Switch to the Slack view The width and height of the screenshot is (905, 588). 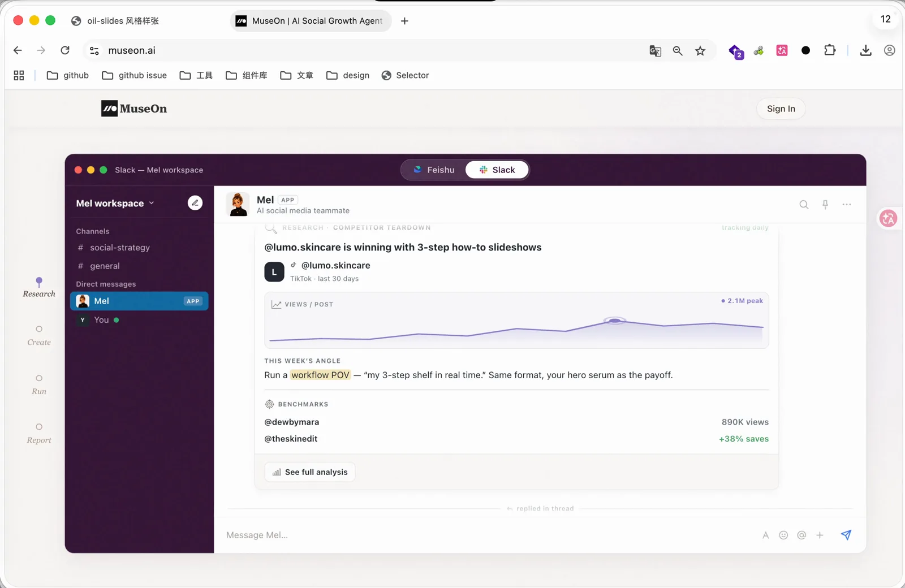(497, 170)
